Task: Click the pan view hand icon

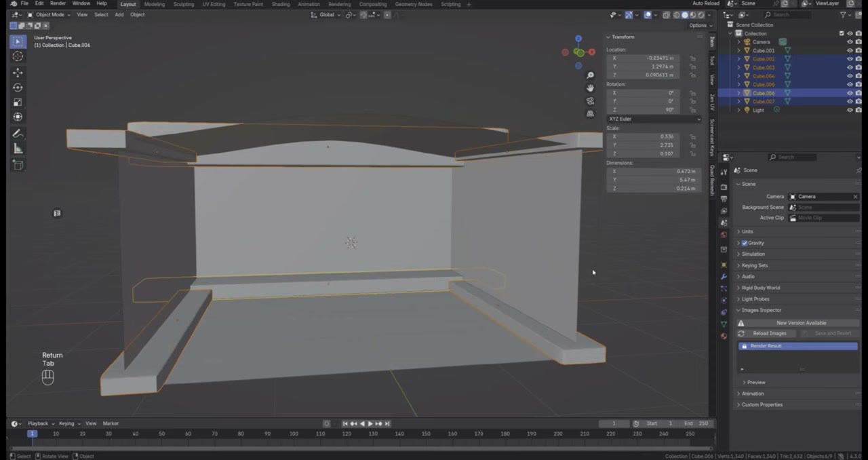Action: 590,88
